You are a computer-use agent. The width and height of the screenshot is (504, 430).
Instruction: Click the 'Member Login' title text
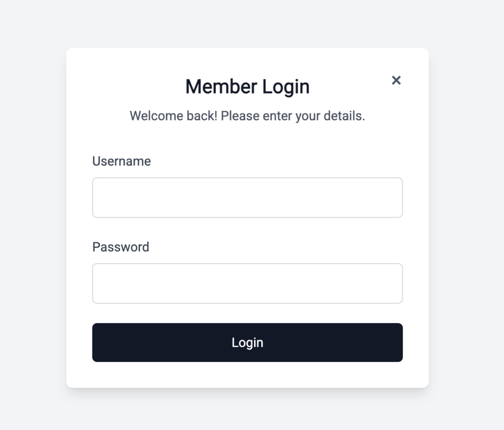click(247, 87)
